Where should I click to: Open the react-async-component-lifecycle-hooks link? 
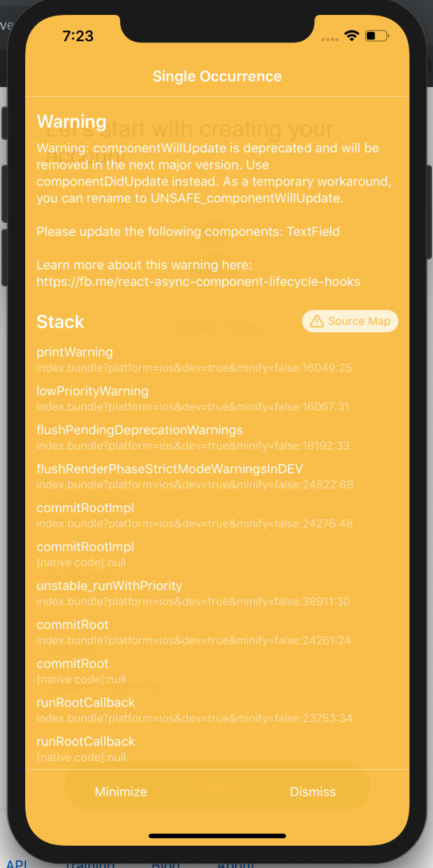[x=198, y=281]
